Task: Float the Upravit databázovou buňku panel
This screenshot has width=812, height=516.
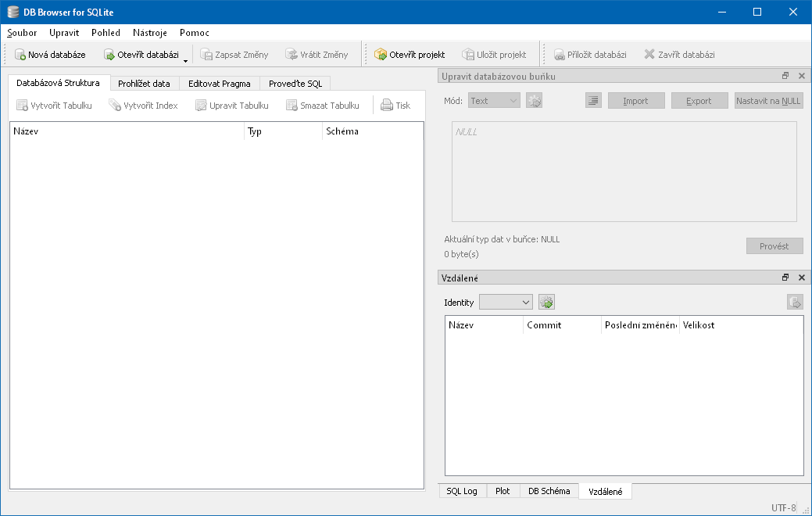Action: coord(785,76)
